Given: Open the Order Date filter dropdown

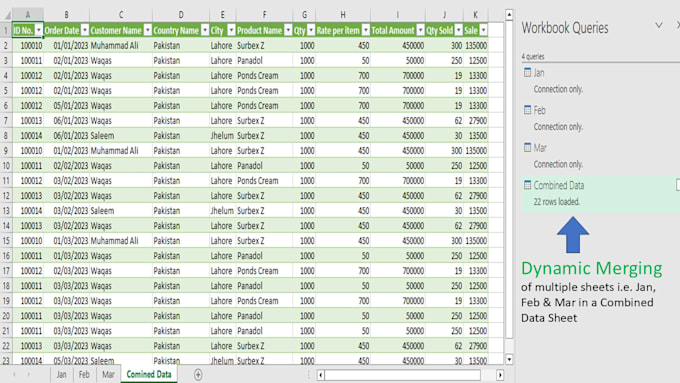Looking at the screenshot, I should click(85, 30).
